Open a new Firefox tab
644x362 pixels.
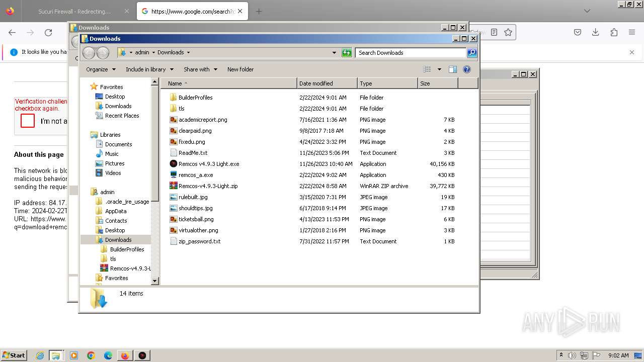259,11
